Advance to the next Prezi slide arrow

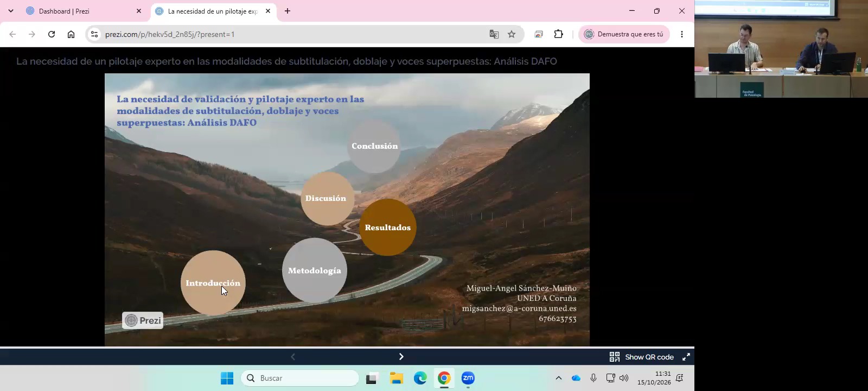click(x=401, y=357)
